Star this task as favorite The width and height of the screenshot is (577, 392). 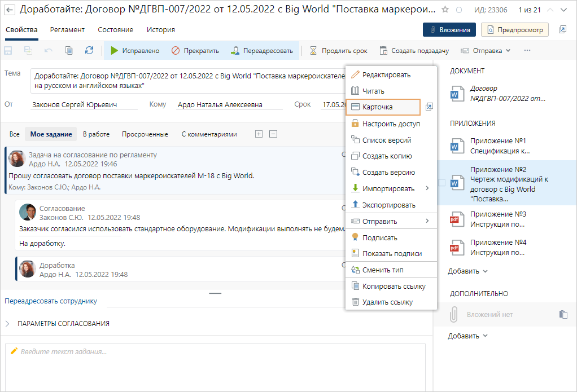445,10
